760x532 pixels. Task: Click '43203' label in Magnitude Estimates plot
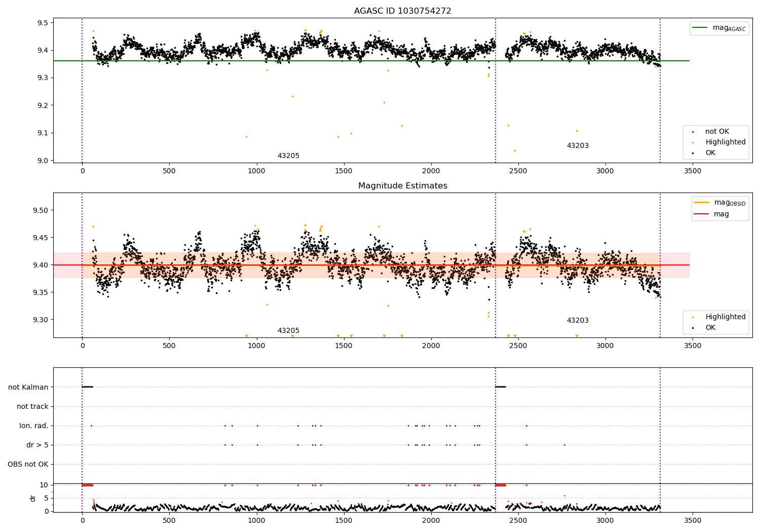point(578,321)
